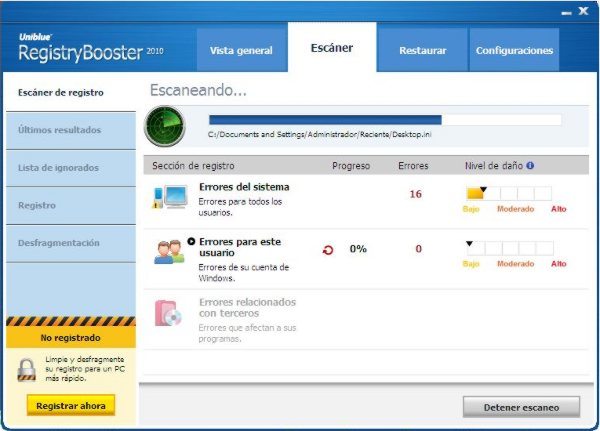The height and width of the screenshot is (431, 600).
Task: Click the Uniblue RegistryBooster 2010 logo
Action: click(91, 48)
